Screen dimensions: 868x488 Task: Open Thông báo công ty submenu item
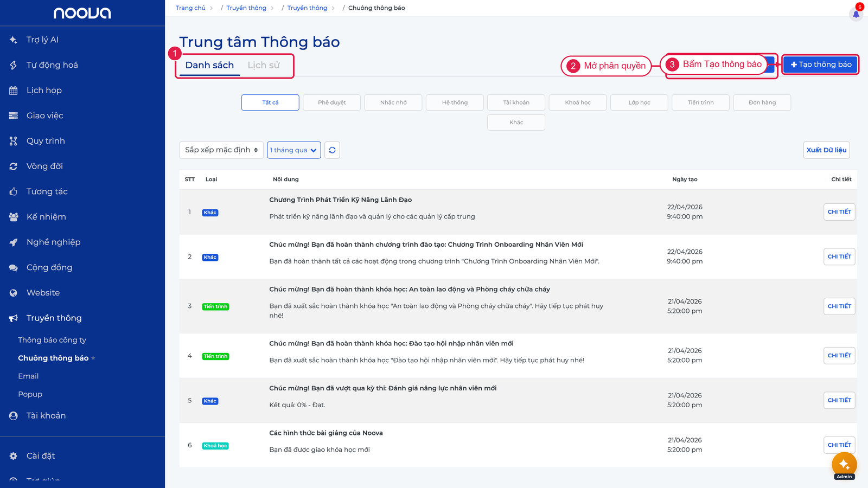point(52,340)
